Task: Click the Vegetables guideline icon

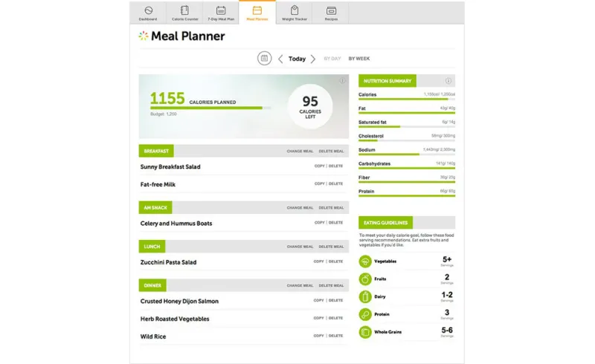Action: coord(365,261)
